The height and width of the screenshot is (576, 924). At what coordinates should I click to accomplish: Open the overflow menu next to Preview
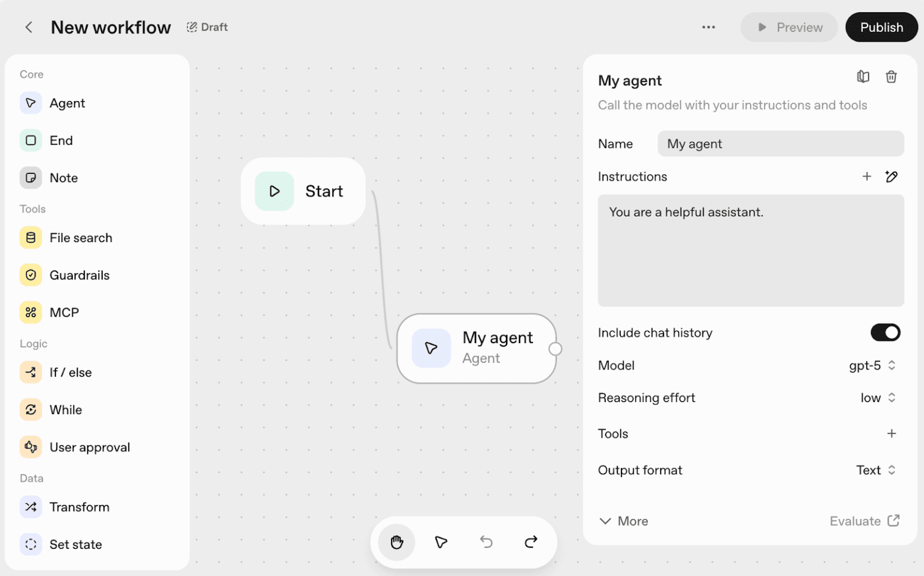(709, 27)
